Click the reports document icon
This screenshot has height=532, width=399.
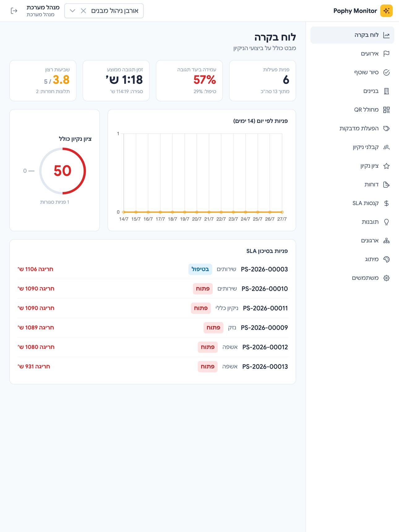tap(386, 185)
